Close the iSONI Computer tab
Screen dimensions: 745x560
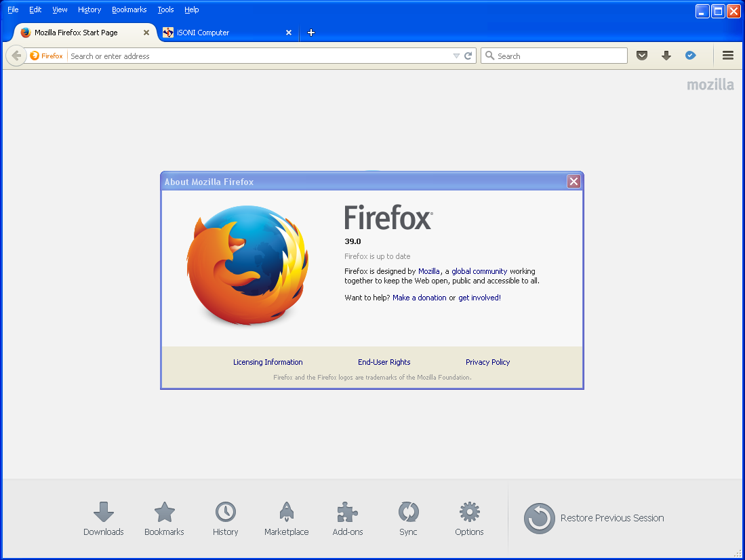[x=288, y=33]
